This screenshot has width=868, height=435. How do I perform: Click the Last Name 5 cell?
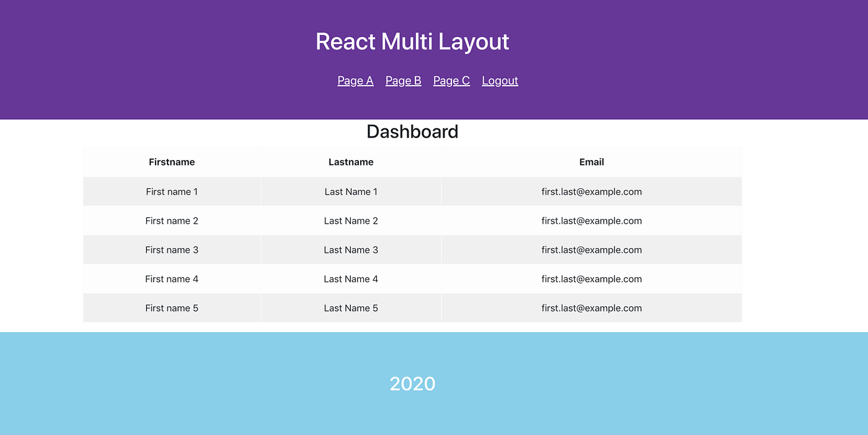(x=351, y=308)
